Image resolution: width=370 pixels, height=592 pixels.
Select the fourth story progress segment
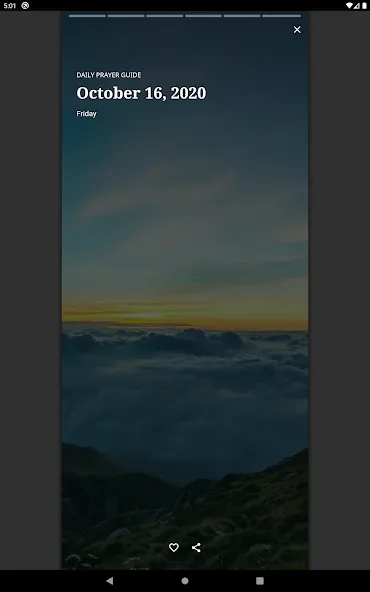coord(204,16)
